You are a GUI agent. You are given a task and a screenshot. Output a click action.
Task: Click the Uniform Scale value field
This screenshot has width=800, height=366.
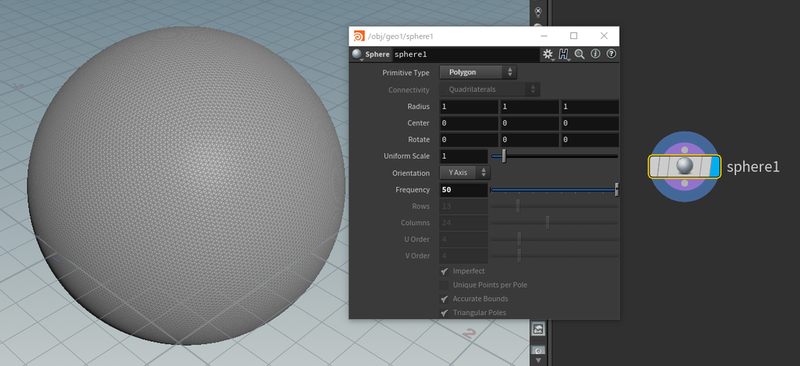click(x=464, y=156)
